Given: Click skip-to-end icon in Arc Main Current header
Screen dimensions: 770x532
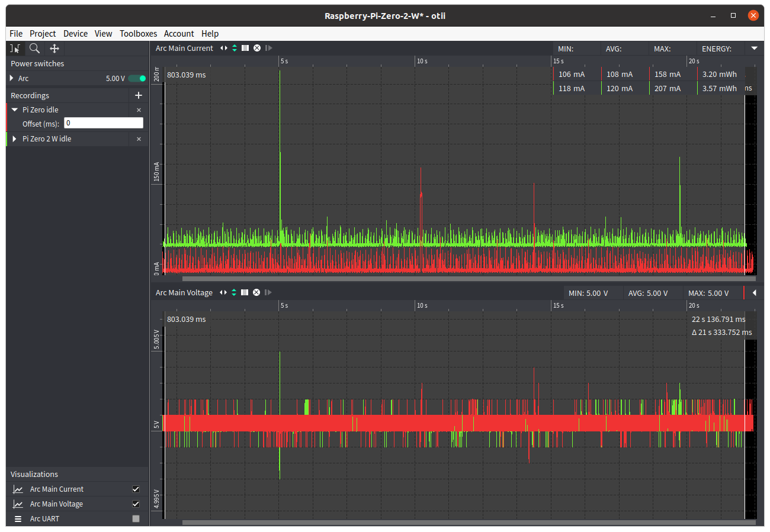Looking at the screenshot, I should (268, 48).
